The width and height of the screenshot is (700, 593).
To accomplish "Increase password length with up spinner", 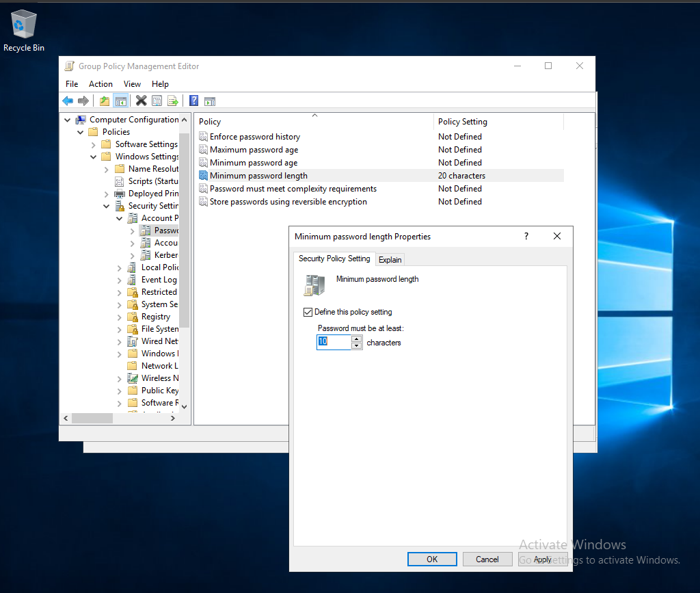I will tap(356, 339).
